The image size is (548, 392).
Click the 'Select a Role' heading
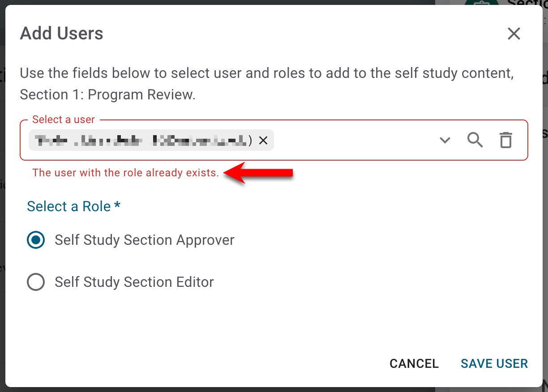coord(73,206)
